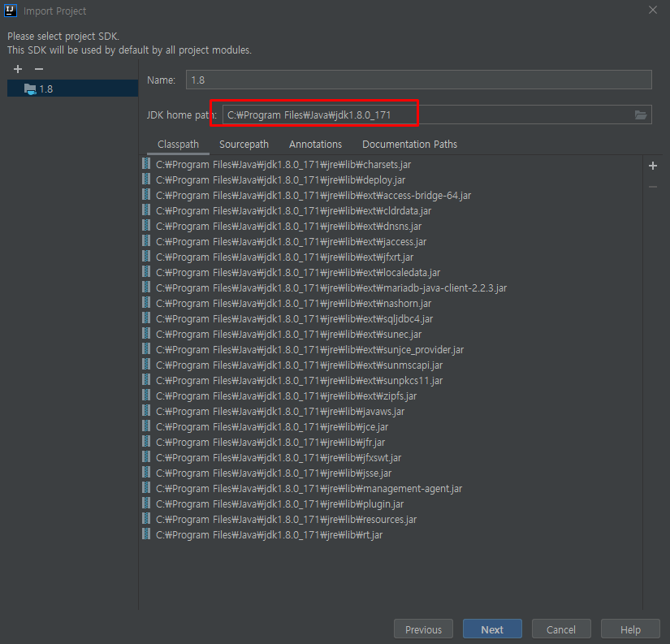
Task: Select the localedata.jar entry
Action: tap(391, 272)
